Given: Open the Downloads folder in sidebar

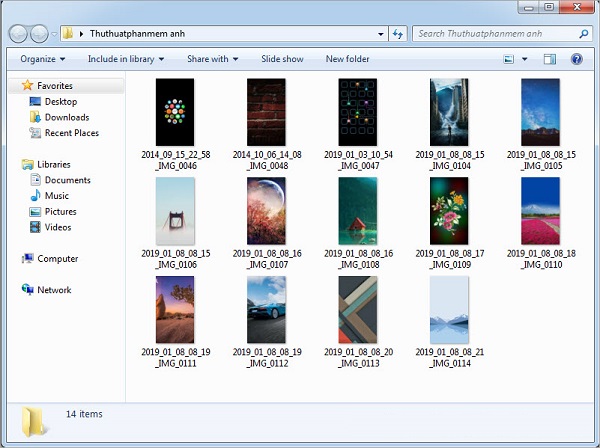Looking at the screenshot, I should [66, 117].
